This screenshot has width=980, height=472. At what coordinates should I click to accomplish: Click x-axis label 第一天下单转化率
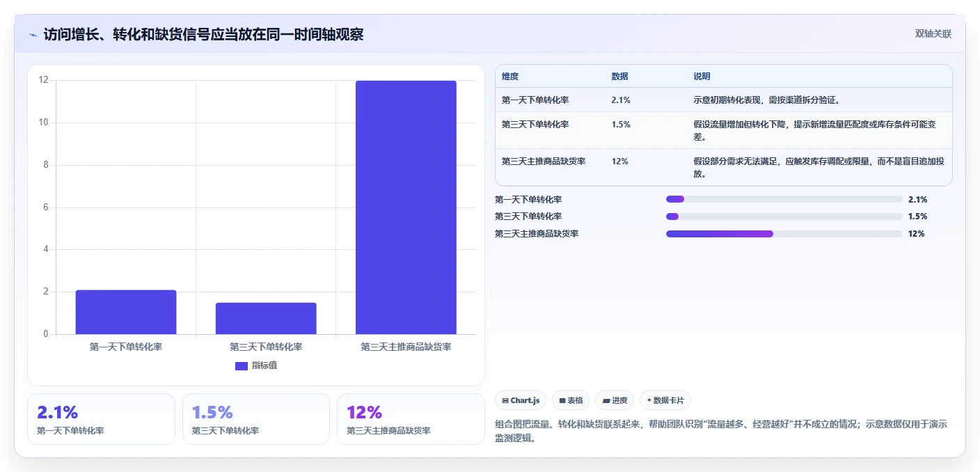(126, 347)
